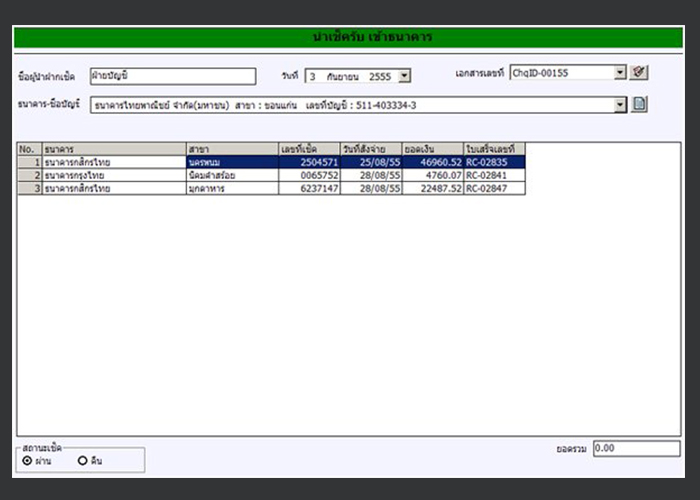Screen dimensions: 700x500
Task: Click bank cell in row 1
Action: (114, 162)
